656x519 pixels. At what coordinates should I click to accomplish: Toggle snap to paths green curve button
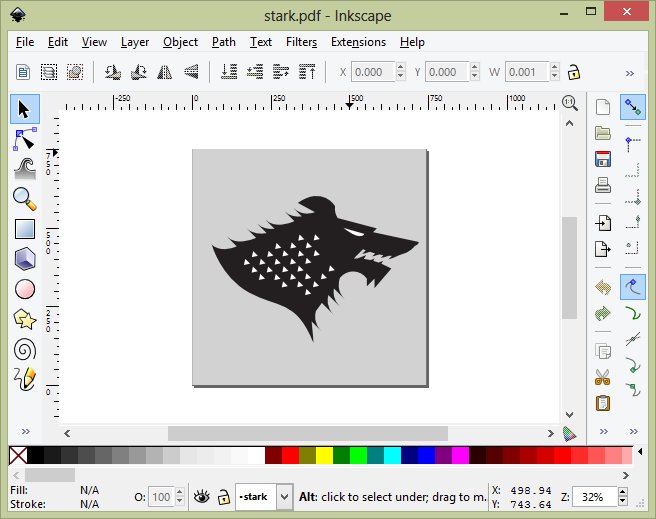pos(633,313)
